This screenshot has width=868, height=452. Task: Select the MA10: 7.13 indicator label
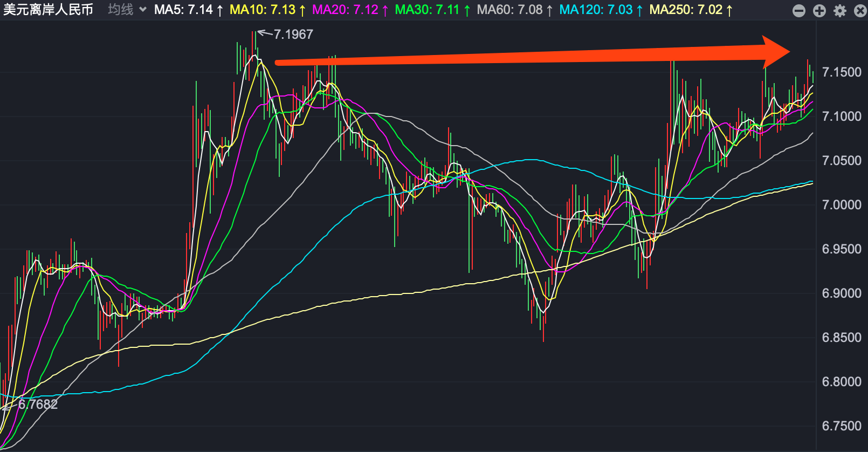click(x=268, y=10)
